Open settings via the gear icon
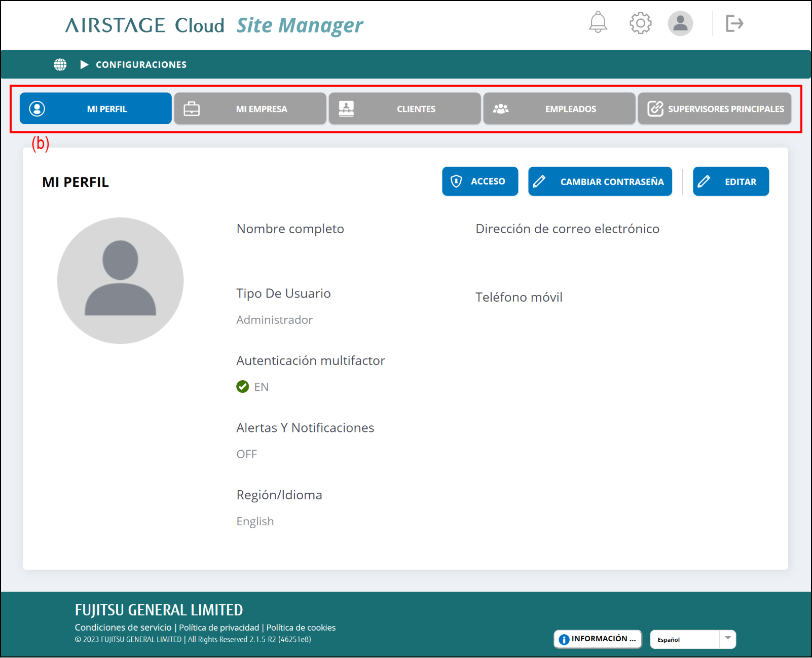 [640, 23]
